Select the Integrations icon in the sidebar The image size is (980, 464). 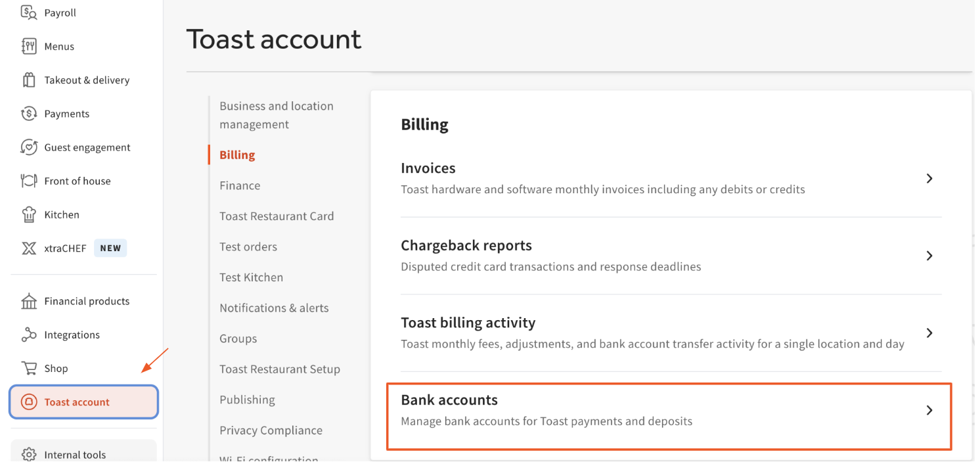(28, 334)
